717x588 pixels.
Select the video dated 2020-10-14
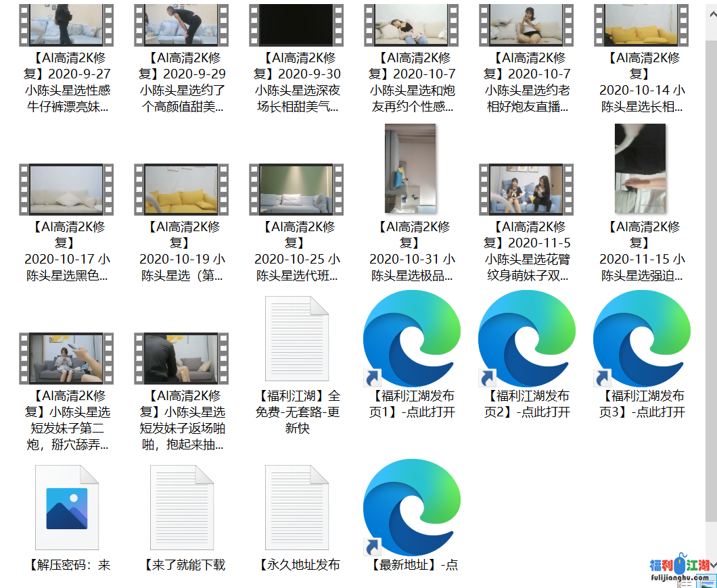pos(641,25)
